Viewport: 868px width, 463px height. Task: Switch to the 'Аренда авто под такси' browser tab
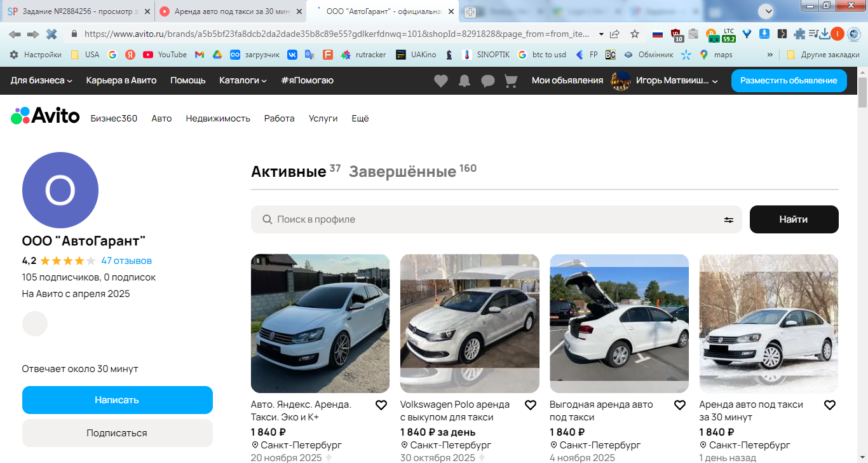tap(231, 11)
